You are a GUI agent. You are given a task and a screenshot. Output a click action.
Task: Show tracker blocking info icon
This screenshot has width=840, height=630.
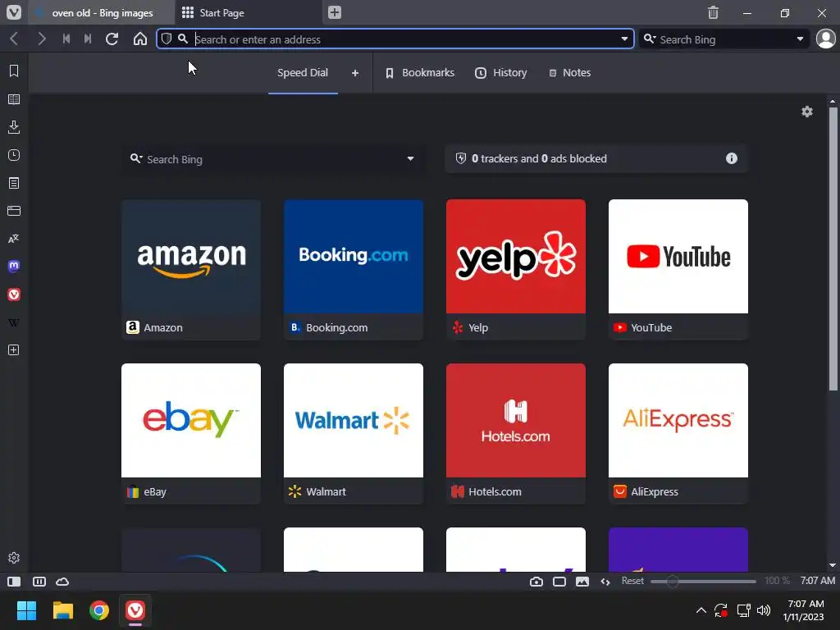coord(731,158)
